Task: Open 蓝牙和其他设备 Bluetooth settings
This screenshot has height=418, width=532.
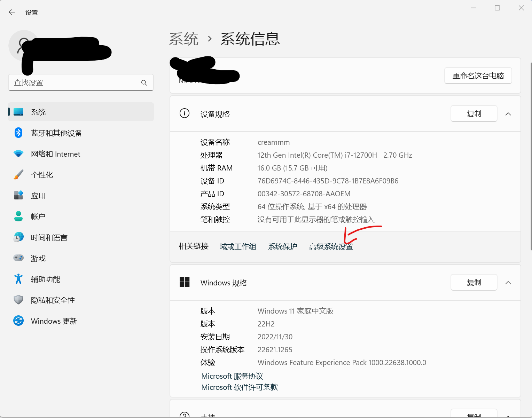Action: [x=56, y=133]
